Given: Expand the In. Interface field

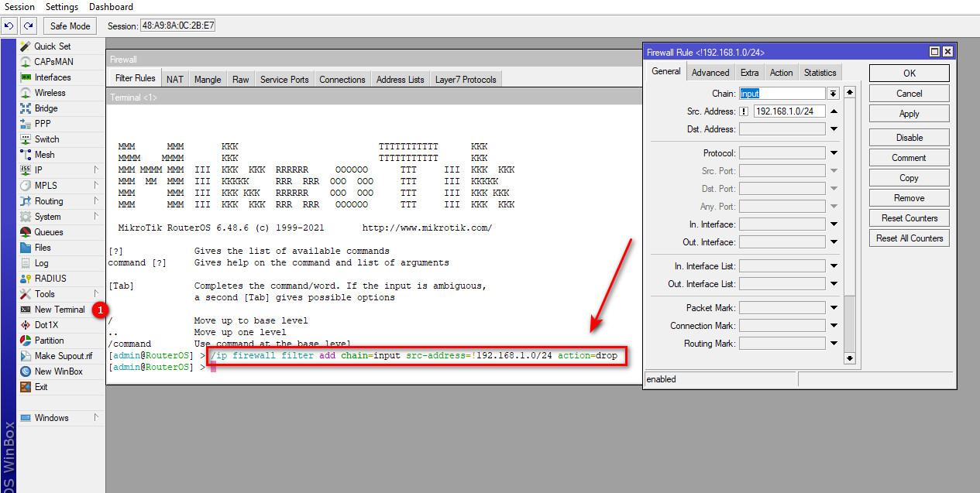Looking at the screenshot, I should pyautogui.click(x=834, y=224).
